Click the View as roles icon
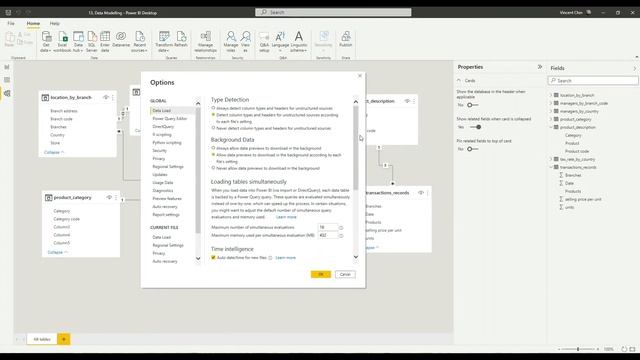The image size is (640, 360). pos(245,42)
